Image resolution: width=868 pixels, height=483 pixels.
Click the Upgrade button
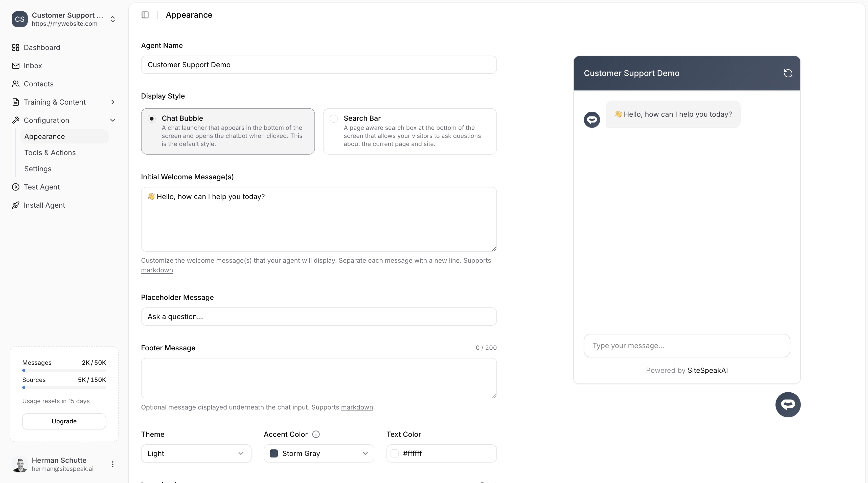coord(64,421)
